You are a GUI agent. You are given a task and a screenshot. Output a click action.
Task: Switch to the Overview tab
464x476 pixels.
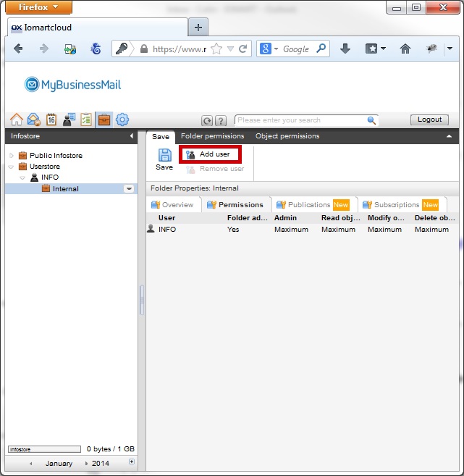point(172,204)
